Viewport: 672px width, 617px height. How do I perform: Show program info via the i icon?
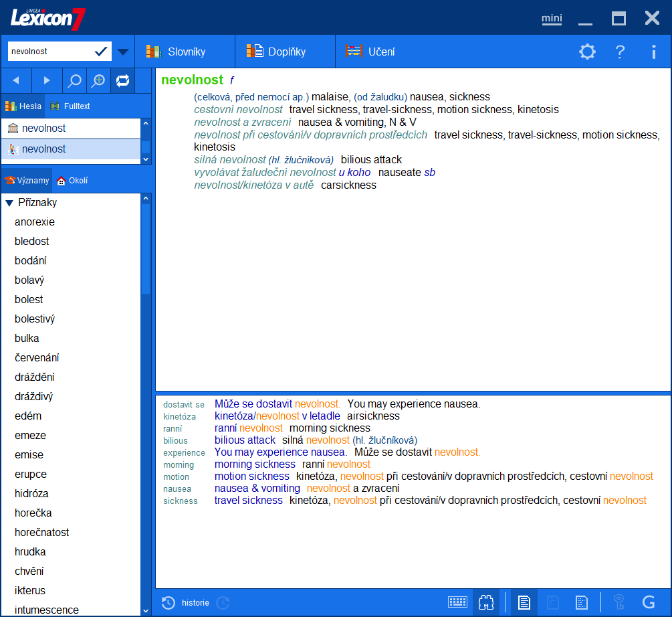click(653, 52)
